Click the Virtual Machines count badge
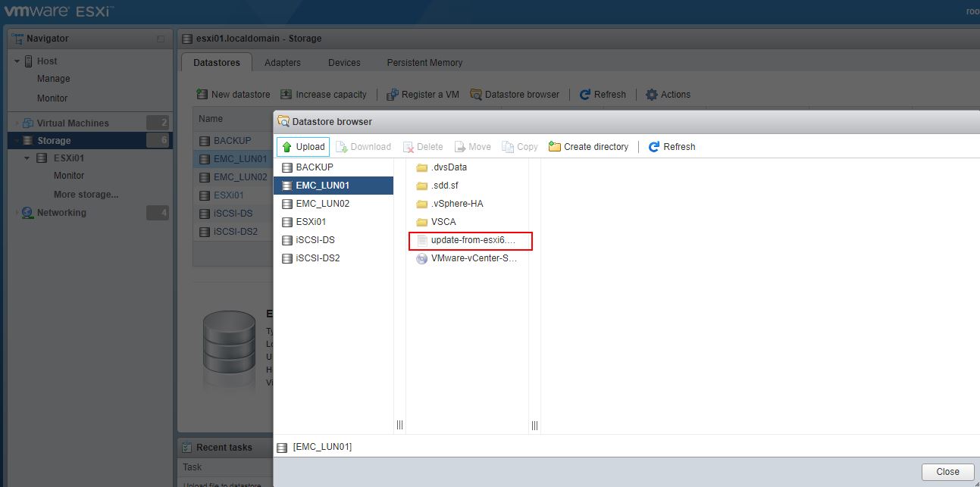Image resolution: width=980 pixels, height=487 pixels. point(158,123)
